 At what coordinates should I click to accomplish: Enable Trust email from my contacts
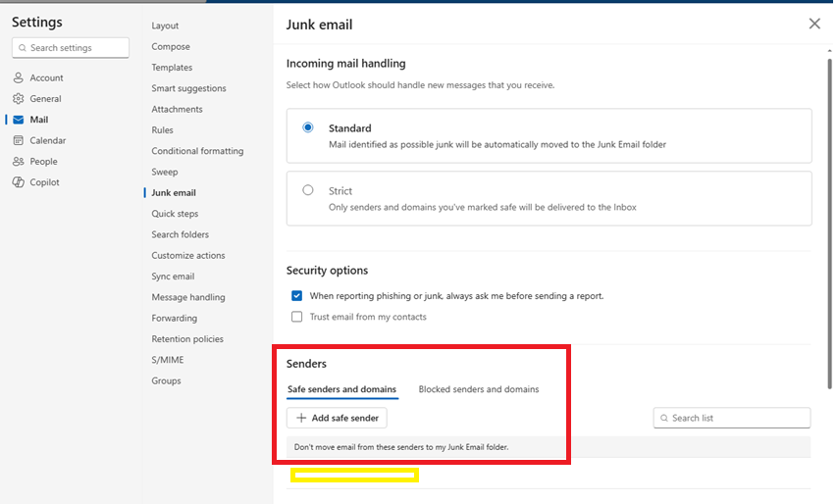[x=296, y=317]
